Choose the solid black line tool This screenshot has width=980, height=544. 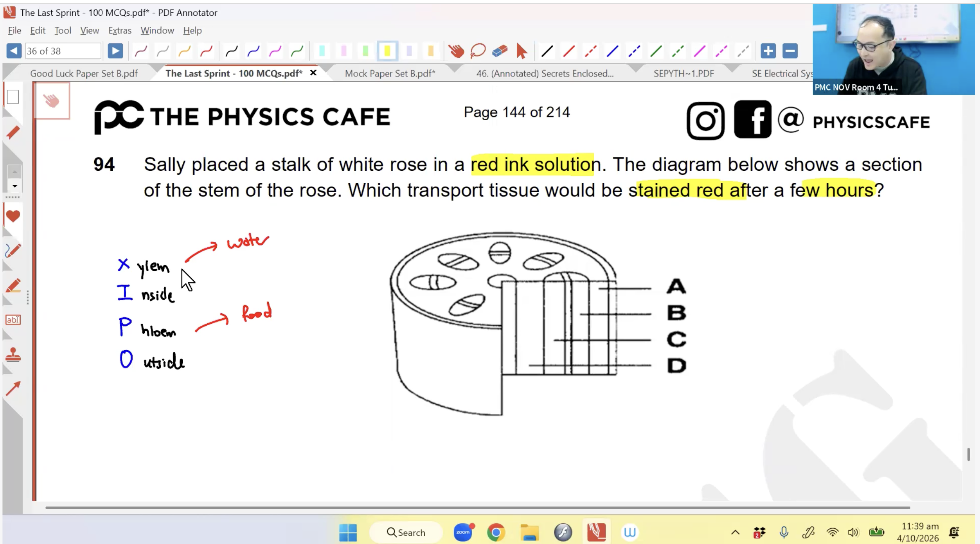[x=547, y=51]
